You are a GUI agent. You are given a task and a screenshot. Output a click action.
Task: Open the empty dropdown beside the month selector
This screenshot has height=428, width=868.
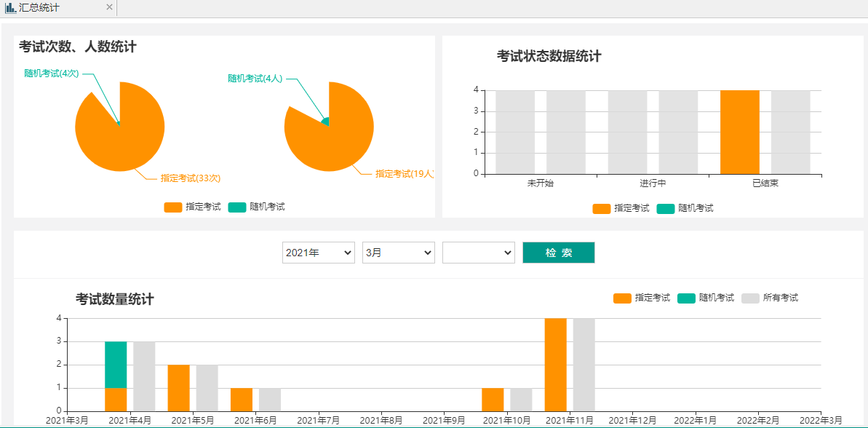pos(478,253)
